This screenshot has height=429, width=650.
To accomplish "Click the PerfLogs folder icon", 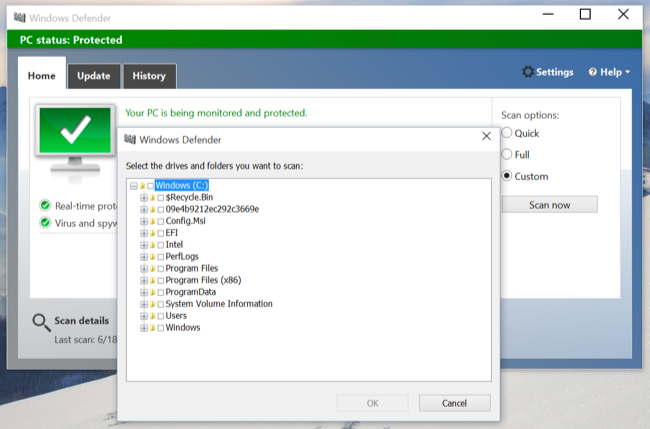I will (x=152, y=257).
